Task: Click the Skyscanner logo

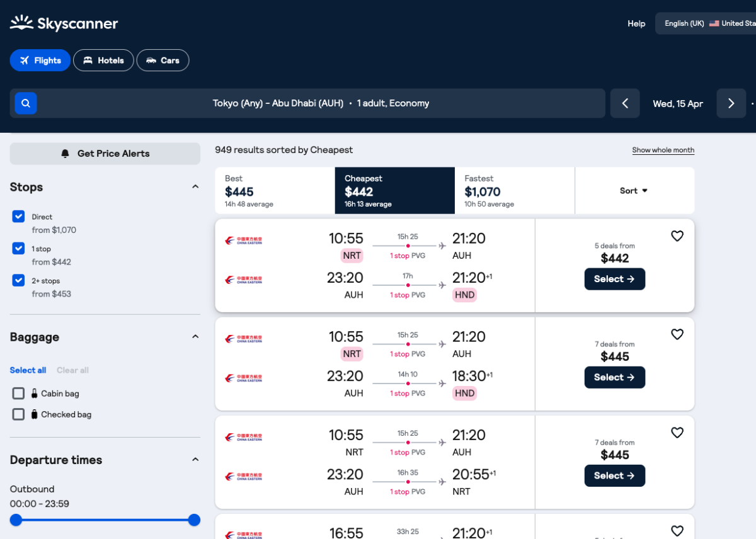Action: point(64,24)
